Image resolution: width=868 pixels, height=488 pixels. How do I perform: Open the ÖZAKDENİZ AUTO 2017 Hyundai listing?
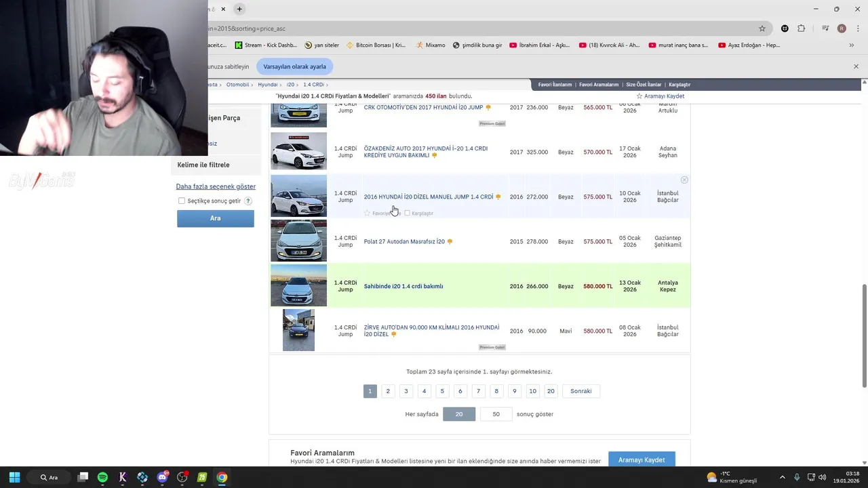425,152
